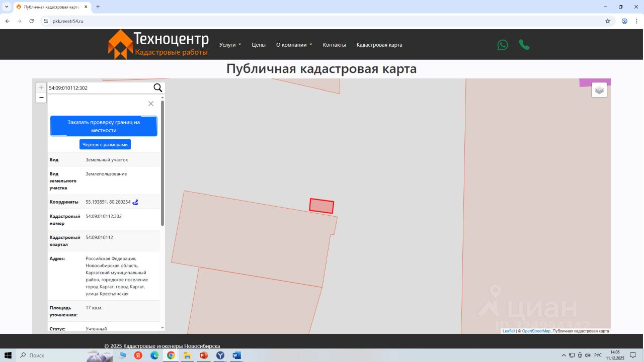644x362 pixels.
Task: Open a new browser tab
Action: point(98,7)
